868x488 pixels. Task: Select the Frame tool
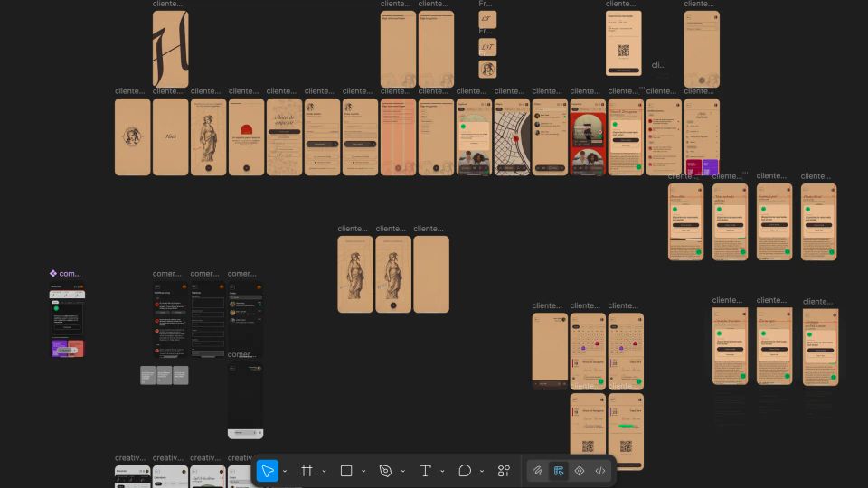pos(307,471)
